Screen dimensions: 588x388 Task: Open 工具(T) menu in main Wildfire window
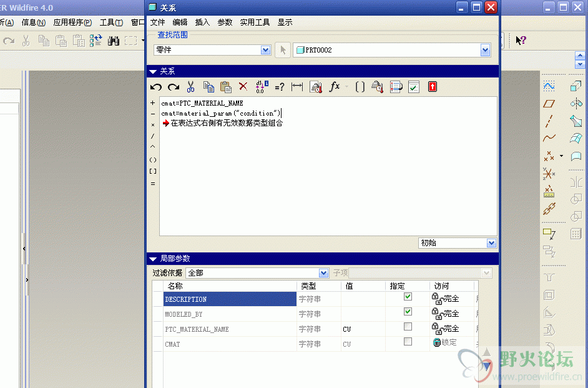[111, 22]
